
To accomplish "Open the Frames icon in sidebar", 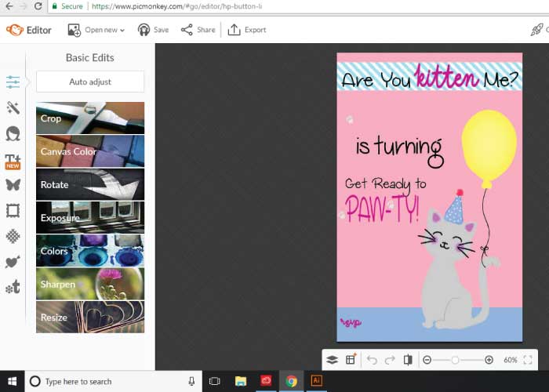I will tap(13, 210).
